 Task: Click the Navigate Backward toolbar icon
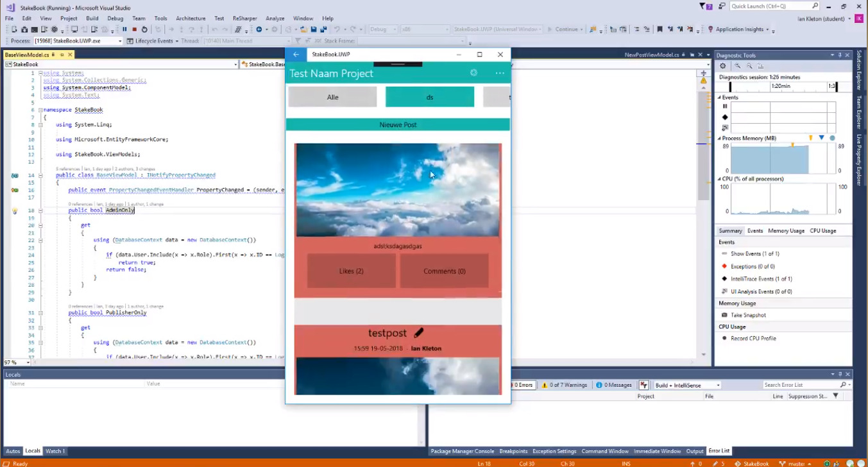click(x=260, y=30)
